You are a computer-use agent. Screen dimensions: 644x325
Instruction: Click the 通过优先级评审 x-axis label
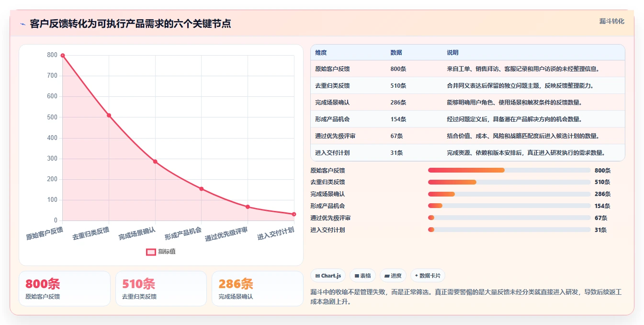tap(226, 234)
